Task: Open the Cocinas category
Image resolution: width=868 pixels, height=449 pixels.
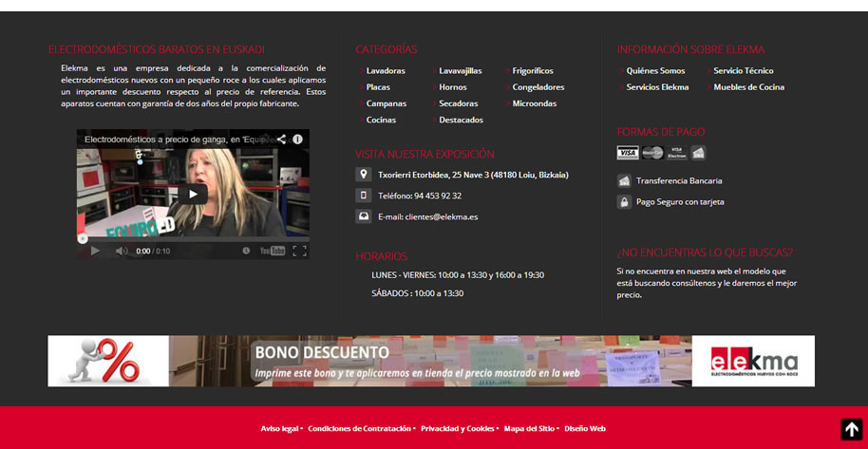Action: 381,120
